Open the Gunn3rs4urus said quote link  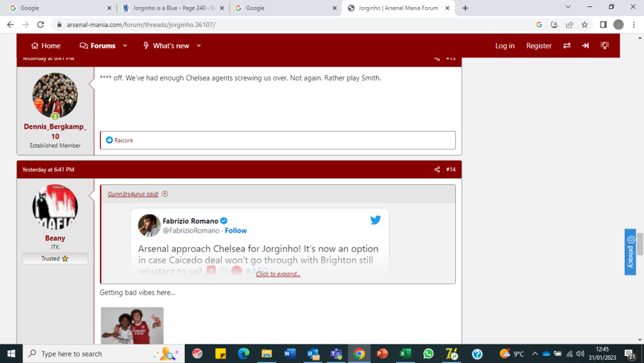coord(133,194)
